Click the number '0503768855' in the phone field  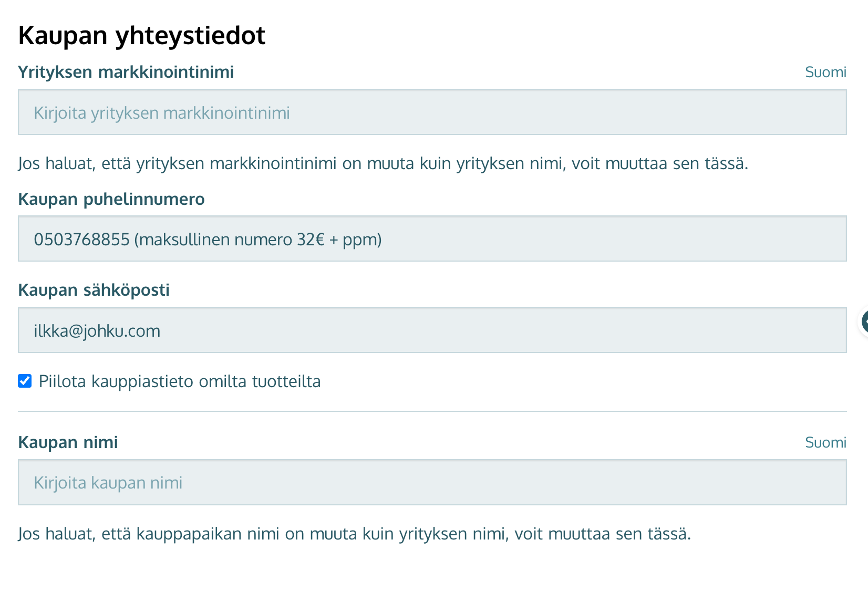[81, 240]
